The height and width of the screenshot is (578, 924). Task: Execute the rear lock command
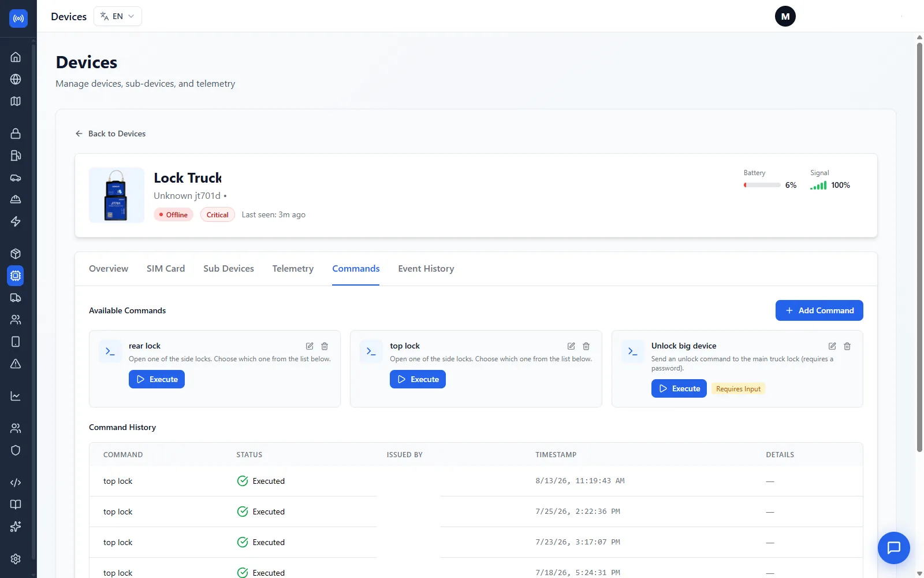click(157, 379)
